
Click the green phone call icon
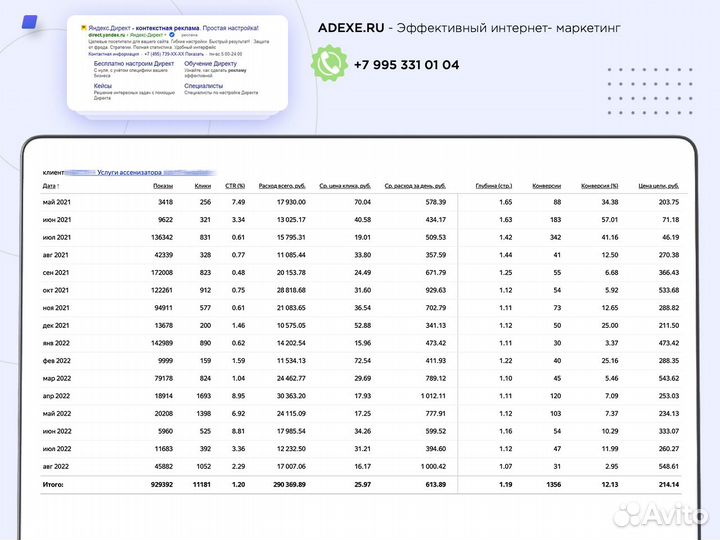point(328,64)
